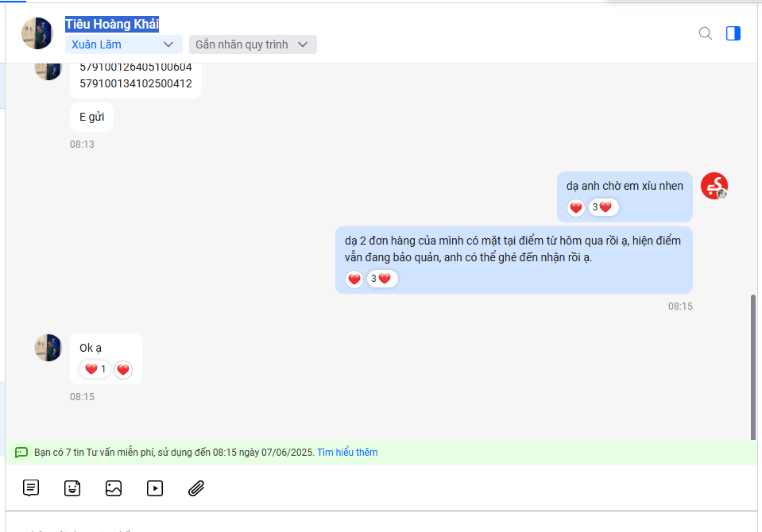Click the vertical chat scrollbar
762x532 pixels.
point(753,367)
